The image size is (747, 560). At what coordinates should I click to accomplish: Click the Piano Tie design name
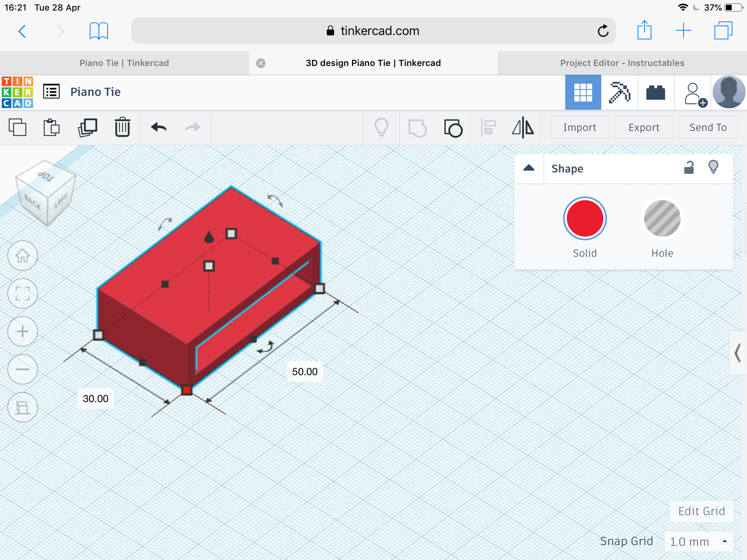pos(96,92)
